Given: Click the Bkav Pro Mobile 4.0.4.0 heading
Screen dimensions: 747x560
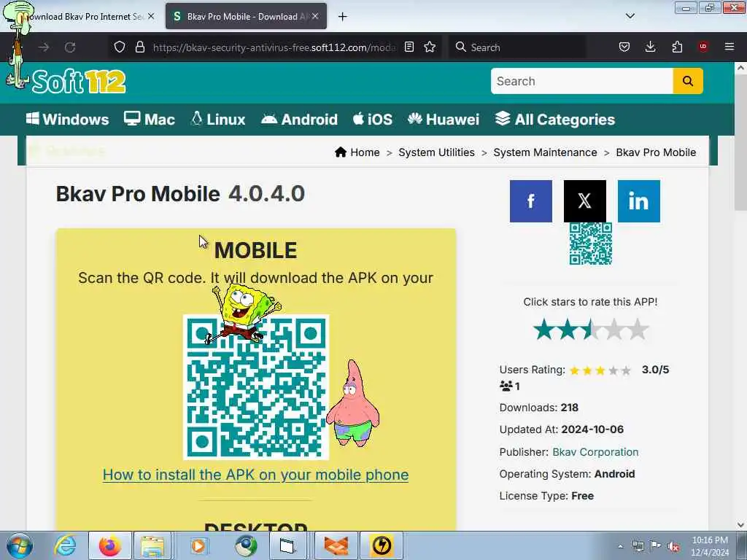Looking at the screenshot, I should point(180,194).
